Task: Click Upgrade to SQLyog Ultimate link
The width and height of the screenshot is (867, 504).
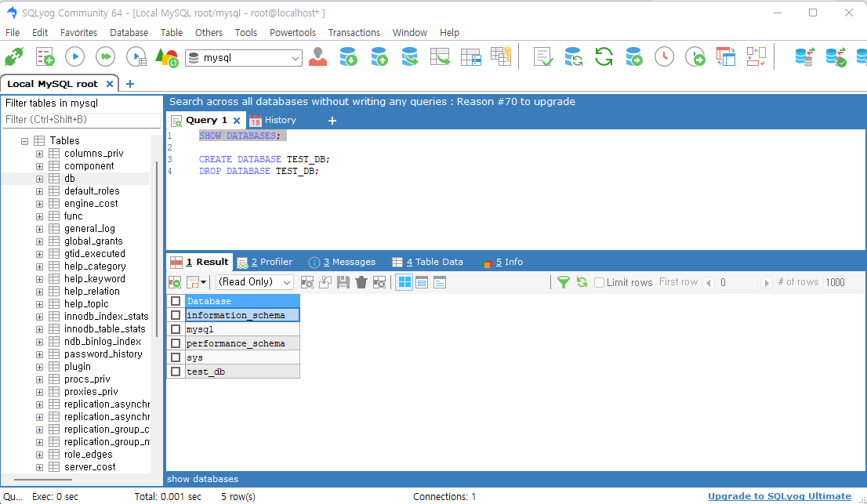Action: 780,496
